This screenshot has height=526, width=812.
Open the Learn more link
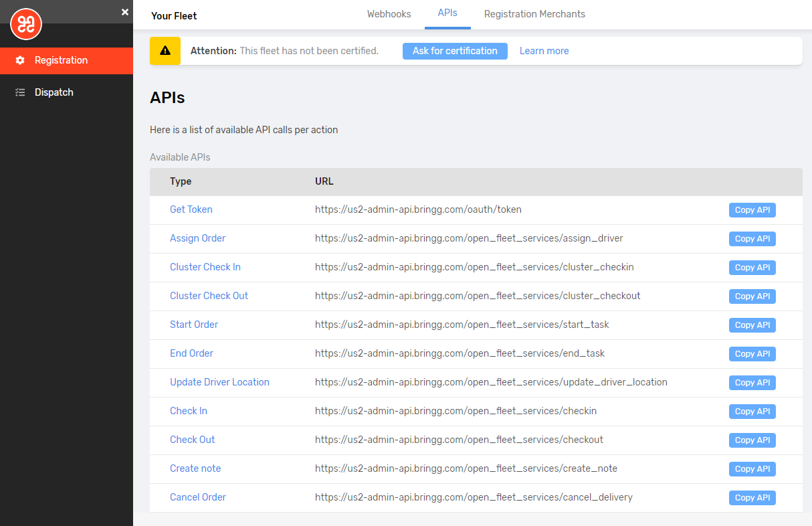(x=544, y=51)
